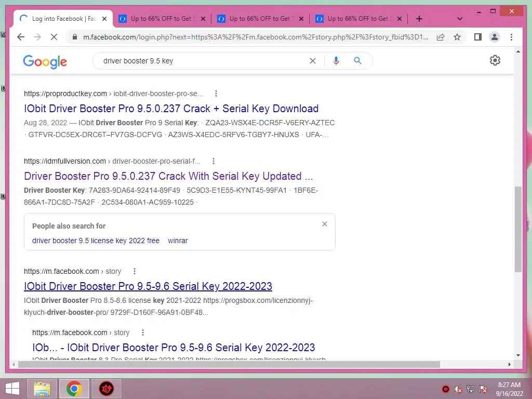Bookmark this page with the star icon

[457, 37]
